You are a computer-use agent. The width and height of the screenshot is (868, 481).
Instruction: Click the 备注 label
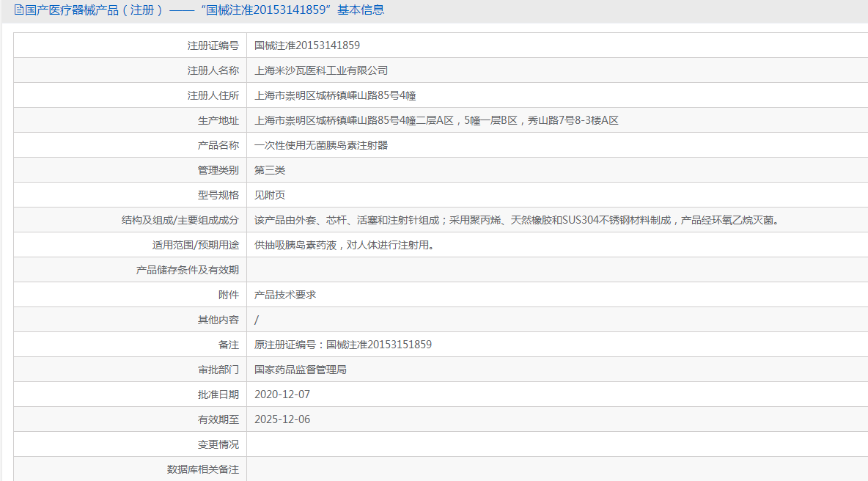coord(229,345)
